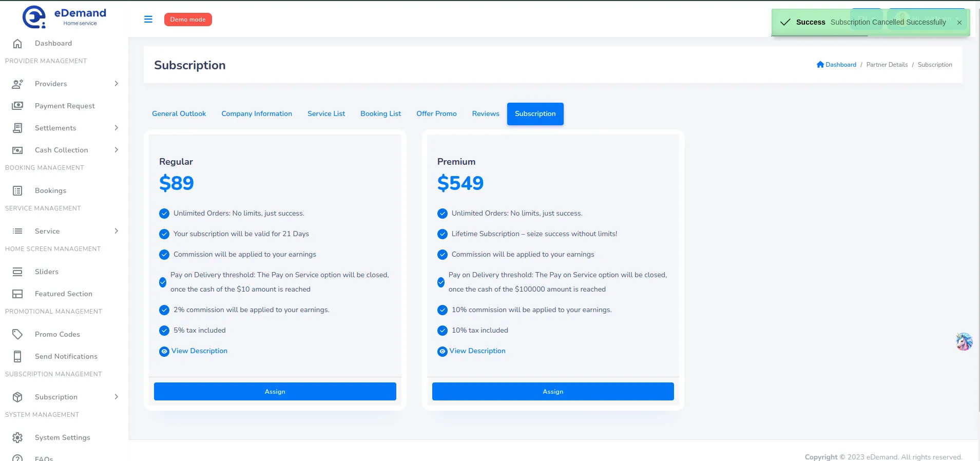This screenshot has height=461, width=980.
Task: Click the Demo mode badge
Action: (188, 20)
